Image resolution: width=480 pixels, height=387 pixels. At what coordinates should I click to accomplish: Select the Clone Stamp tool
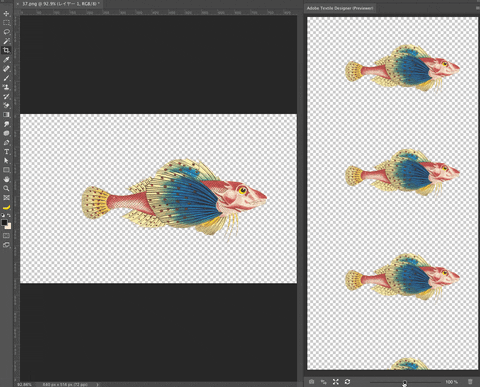6,87
